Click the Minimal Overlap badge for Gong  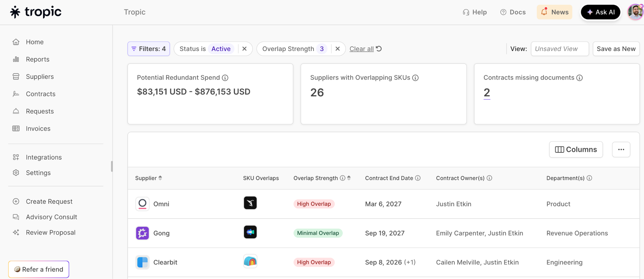318,233
